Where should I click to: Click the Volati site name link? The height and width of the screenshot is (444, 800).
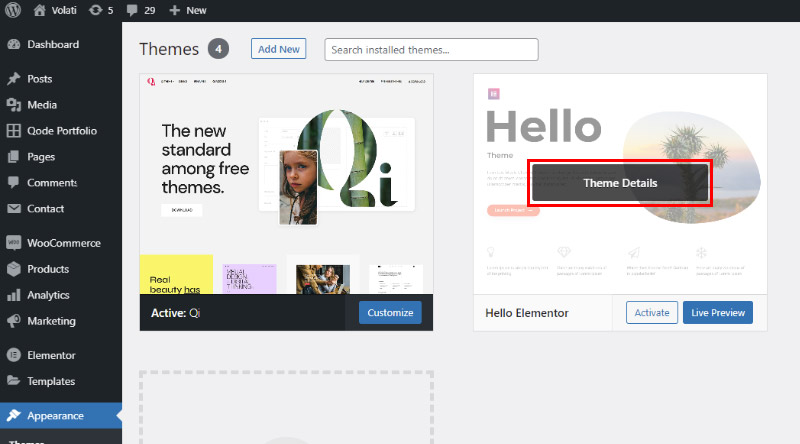coord(64,10)
